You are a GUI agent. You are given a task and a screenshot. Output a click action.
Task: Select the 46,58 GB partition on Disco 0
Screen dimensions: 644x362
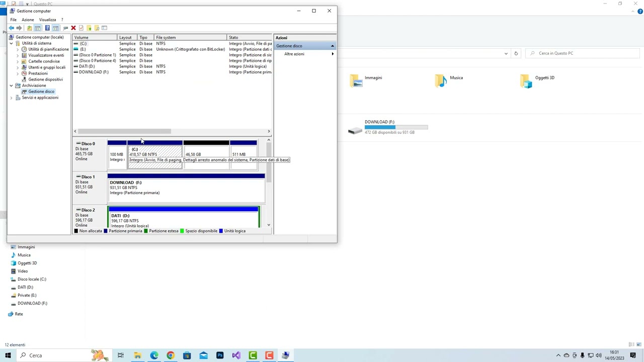206,155
